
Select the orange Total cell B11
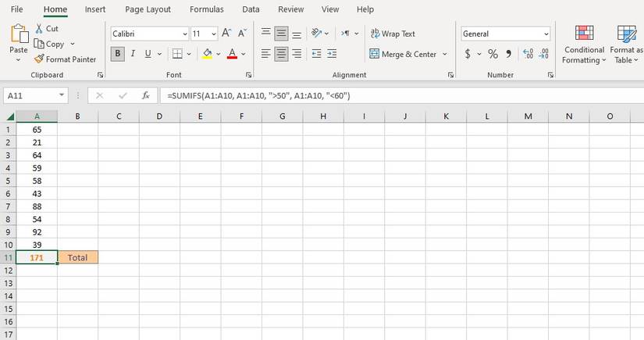tap(77, 257)
